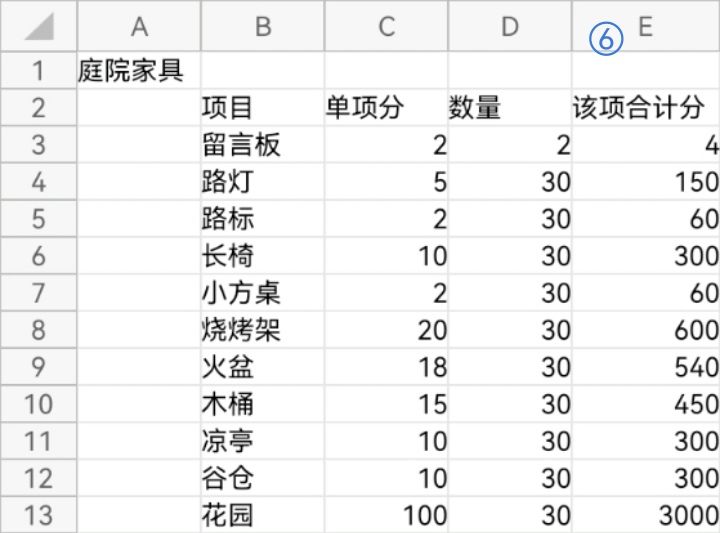This screenshot has height=533, width=720.
Task: Select column A header
Action: point(139,27)
